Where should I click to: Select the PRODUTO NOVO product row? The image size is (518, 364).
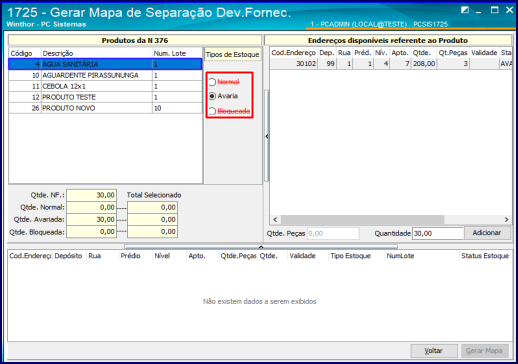pos(105,108)
